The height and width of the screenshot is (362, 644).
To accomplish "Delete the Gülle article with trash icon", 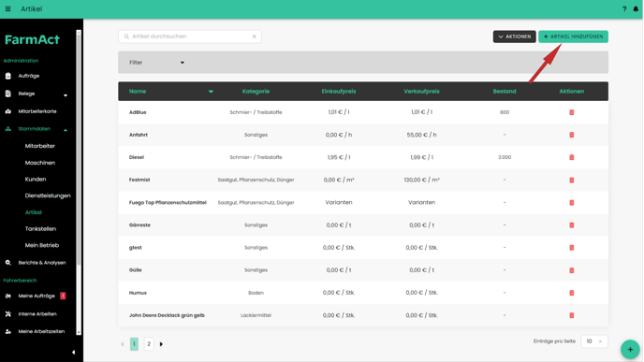I will (571, 270).
